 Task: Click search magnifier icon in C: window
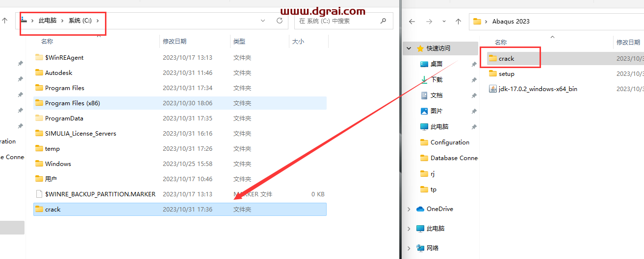tap(384, 21)
